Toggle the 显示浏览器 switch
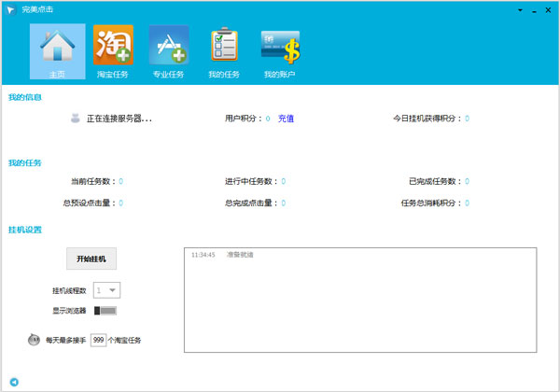This screenshot has height=392, width=560. [x=105, y=311]
